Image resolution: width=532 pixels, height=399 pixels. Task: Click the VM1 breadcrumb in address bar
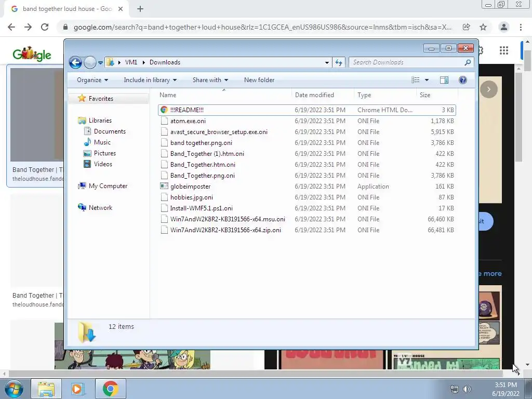131,62
